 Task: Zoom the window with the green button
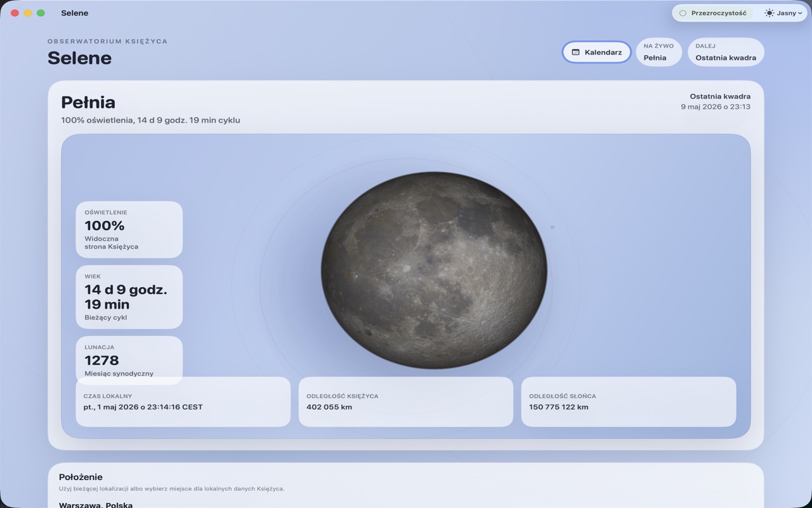point(41,13)
